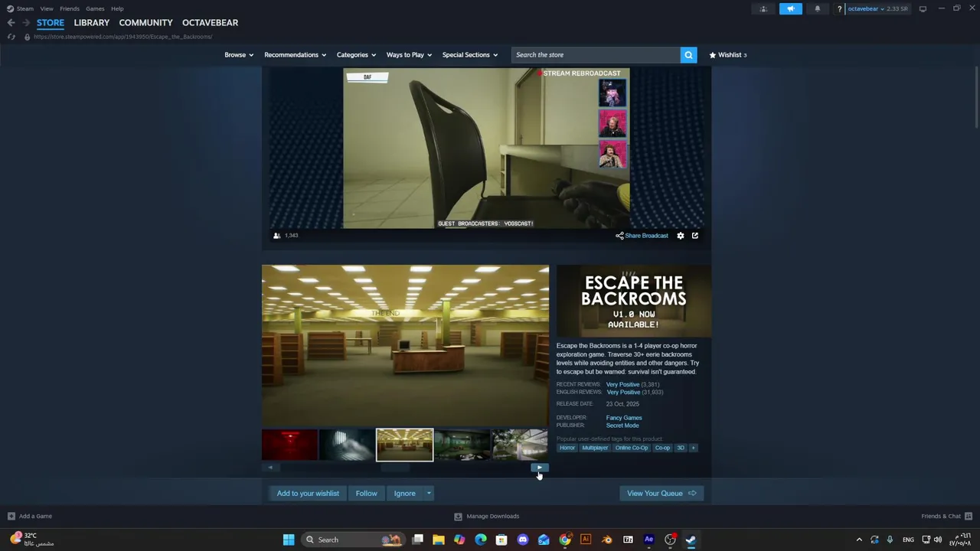The width and height of the screenshot is (980, 551).
Task: Click the Horror tag
Action: (x=567, y=448)
